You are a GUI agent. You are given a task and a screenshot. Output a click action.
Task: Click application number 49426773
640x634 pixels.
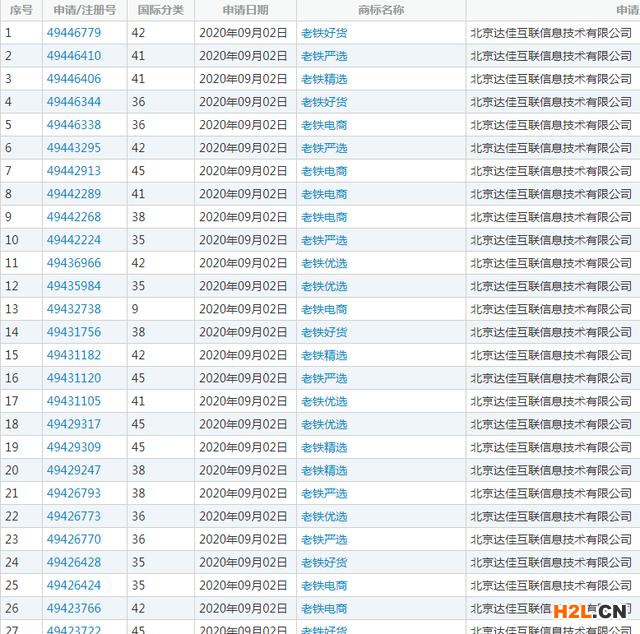tap(73, 516)
